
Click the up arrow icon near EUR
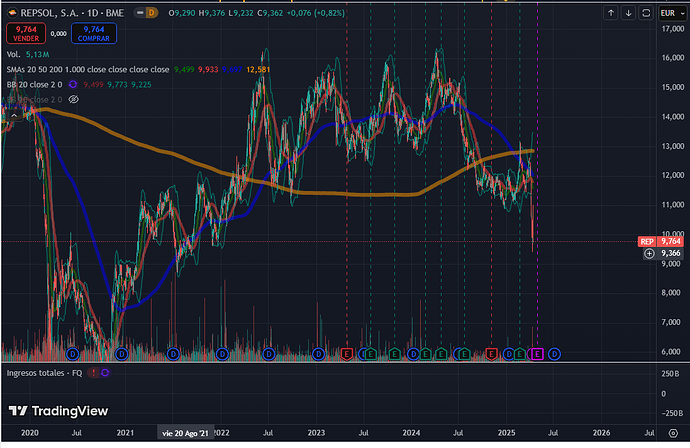click(x=611, y=13)
